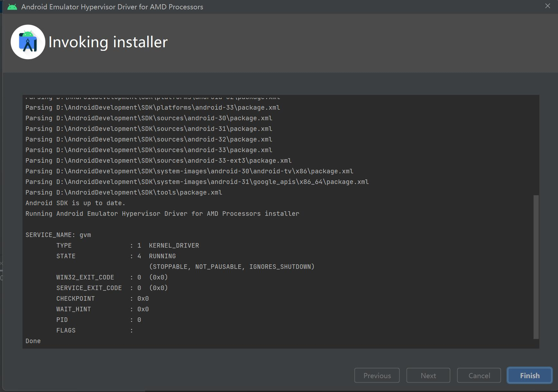The height and width of the screenshot is (392, 558).
Task: Click the CHECKPOINT 0x0 line
Action: [x=103, y=298]
